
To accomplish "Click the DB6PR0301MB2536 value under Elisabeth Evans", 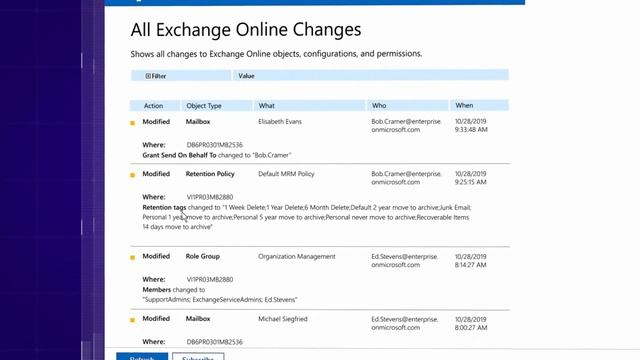I will (215, 145).
